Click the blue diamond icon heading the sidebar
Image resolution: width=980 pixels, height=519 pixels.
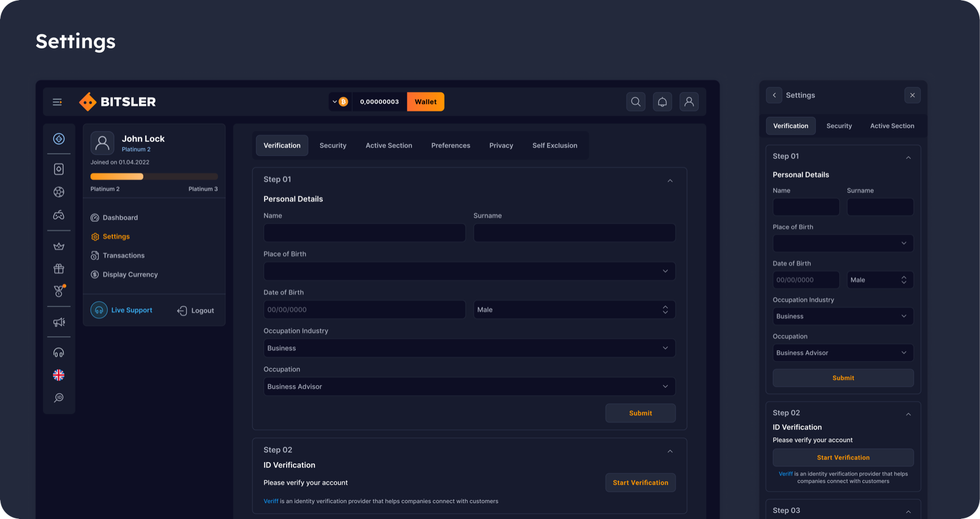click(59, 139)
